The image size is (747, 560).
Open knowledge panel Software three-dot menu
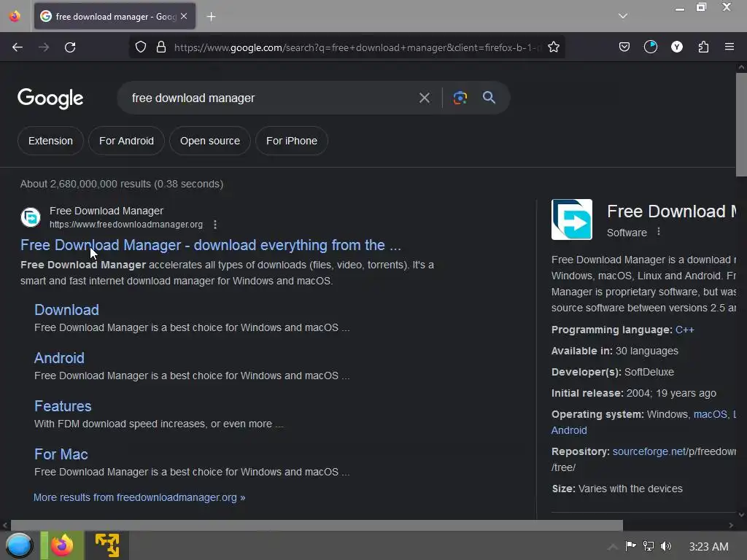(659, 232)
